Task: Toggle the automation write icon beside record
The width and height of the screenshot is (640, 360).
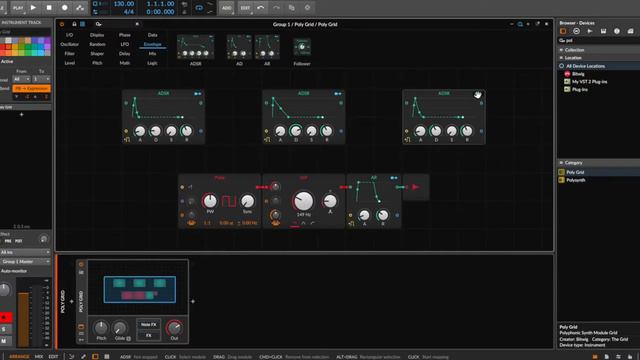Action: (80, 7)
